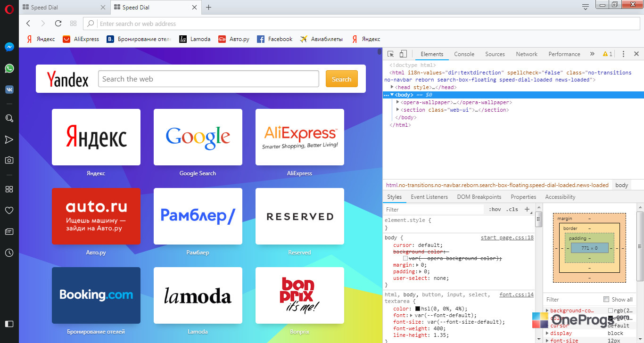The height and width of the screenshot is (343, 644).
Task: Expand the section web-ui node
Action: point(398,110)
